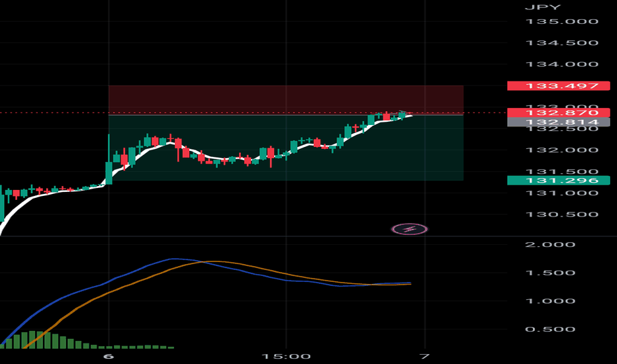Click the green 131.296 target price label

[558, 180]
